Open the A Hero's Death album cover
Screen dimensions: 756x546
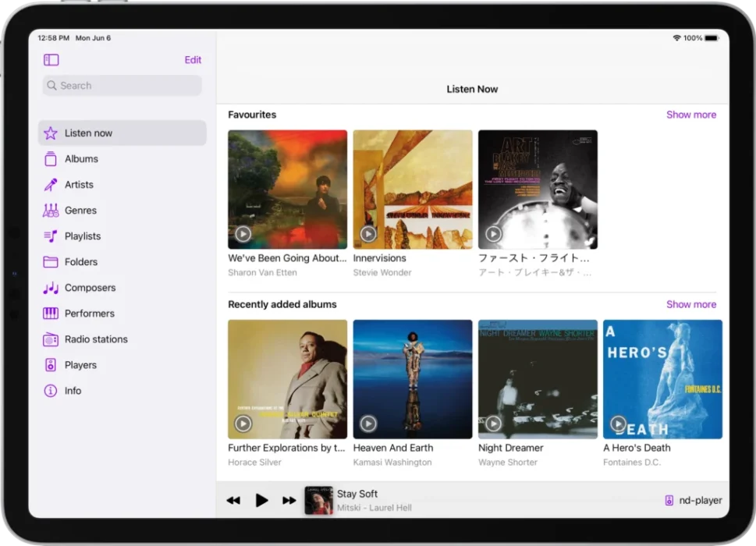[662, 379]
